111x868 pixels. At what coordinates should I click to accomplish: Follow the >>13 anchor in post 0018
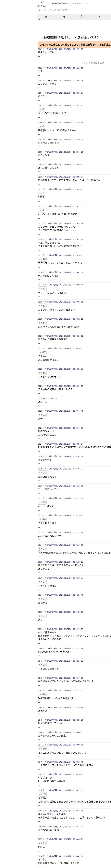tap(42, 306)
